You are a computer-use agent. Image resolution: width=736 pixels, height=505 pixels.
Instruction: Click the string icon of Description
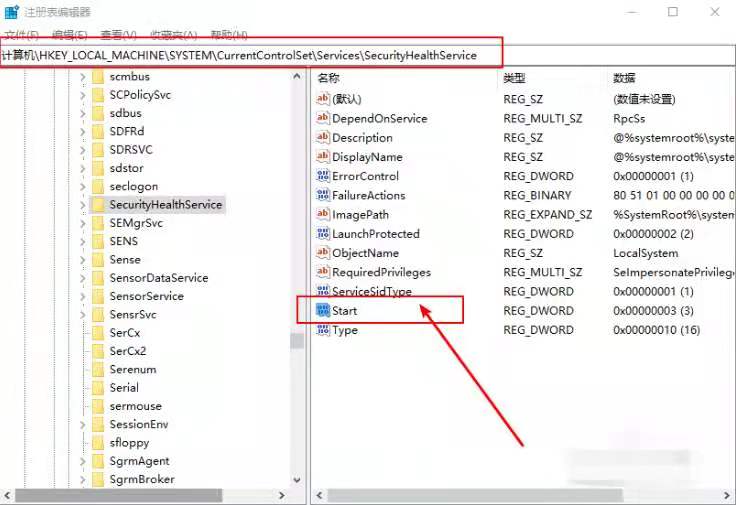click(x=323, y=137)
